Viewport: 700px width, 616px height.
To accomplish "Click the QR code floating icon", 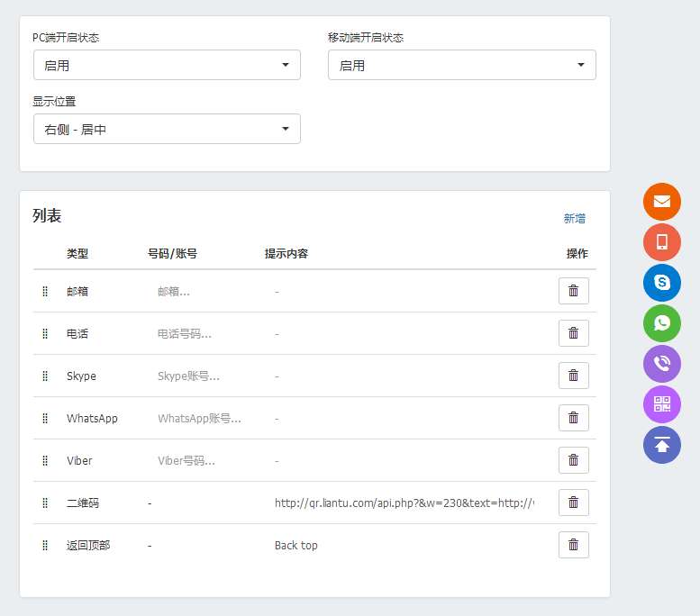I will 661,404.
